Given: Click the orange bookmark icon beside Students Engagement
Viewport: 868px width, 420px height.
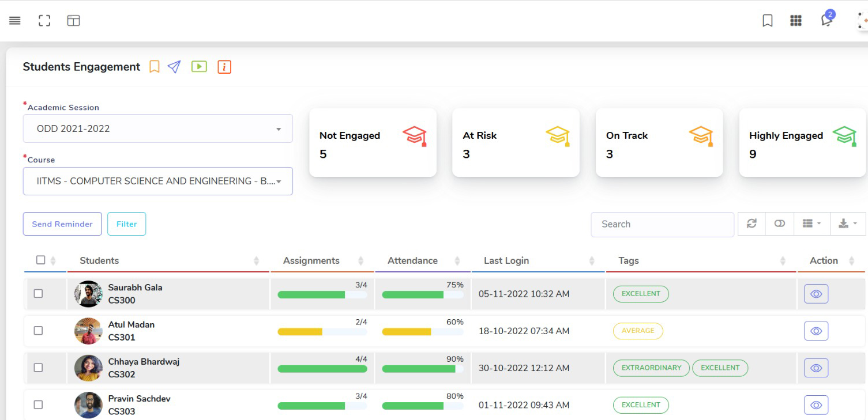Looking at the screenshot, I should coord(154,67).
